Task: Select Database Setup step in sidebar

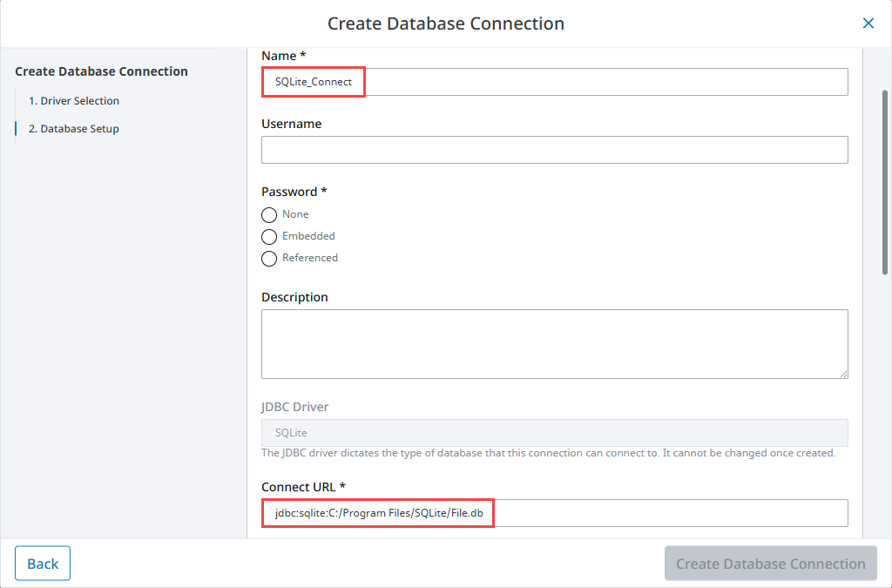Action: [x=79, y=129]
